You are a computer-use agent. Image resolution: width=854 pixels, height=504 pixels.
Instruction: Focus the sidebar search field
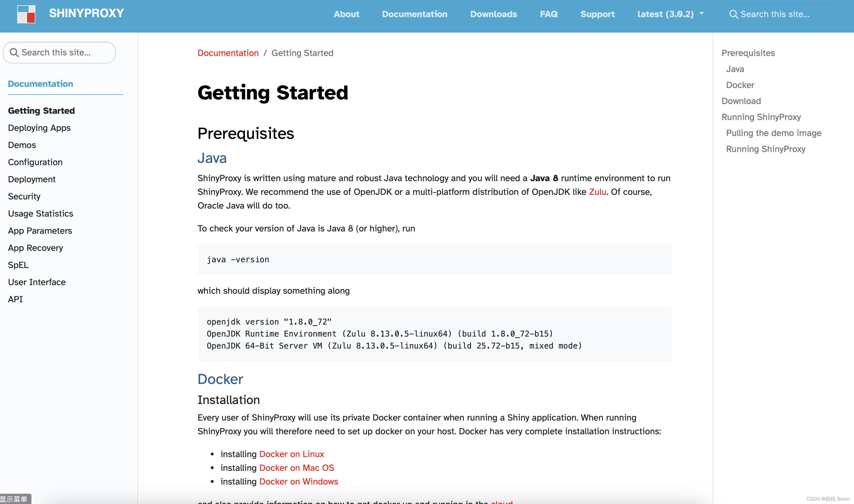click(x=59, y=53)
